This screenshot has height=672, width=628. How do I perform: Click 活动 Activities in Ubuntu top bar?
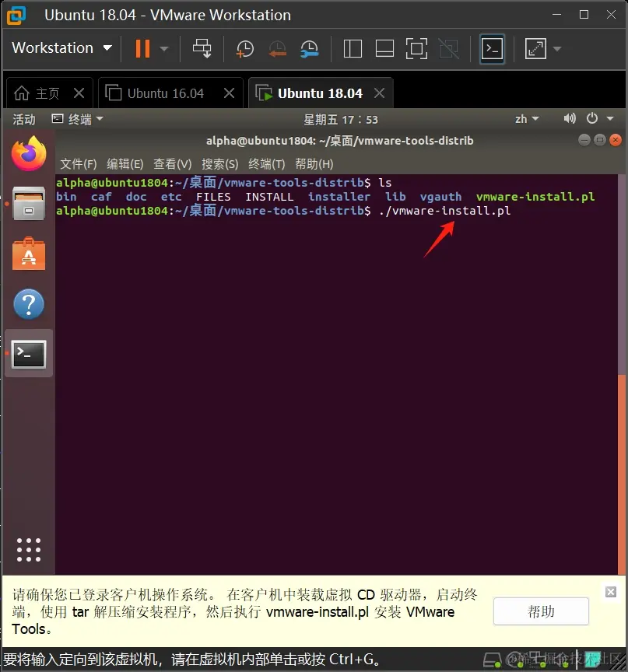pos(24,119)
